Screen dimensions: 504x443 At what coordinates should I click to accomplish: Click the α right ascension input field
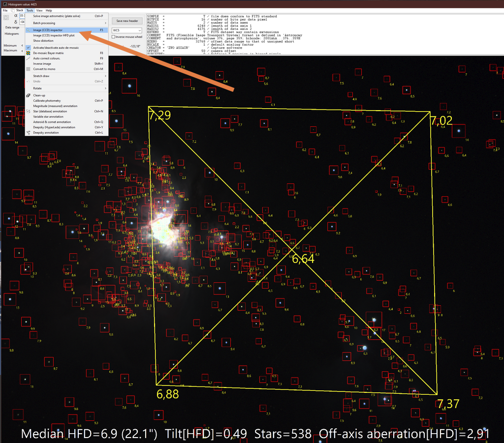click(x=22, y=16)
